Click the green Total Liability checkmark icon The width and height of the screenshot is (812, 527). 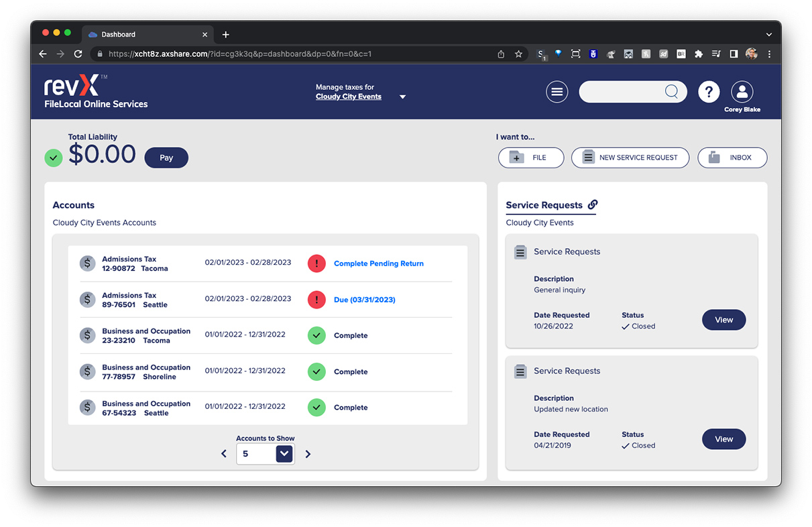pos(54,158)
